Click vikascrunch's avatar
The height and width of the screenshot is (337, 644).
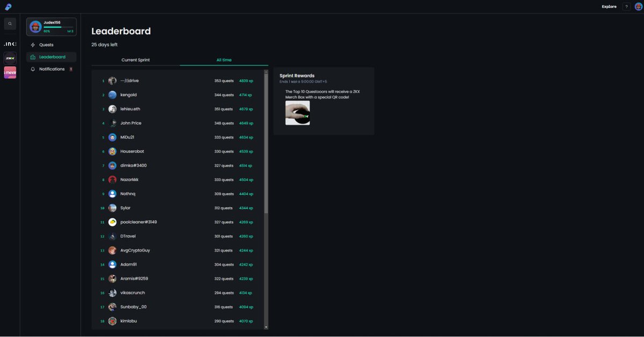pyautogui.click(x=112, y=293)
